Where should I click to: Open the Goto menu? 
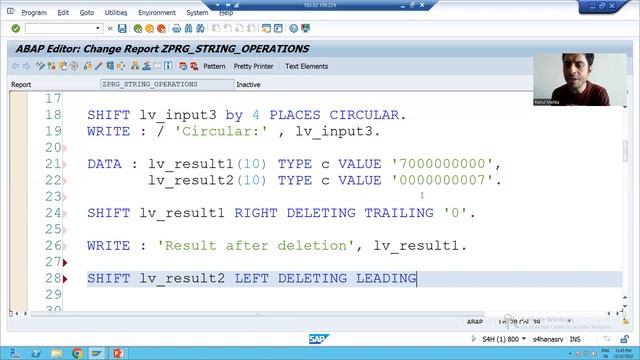(87, 13)
